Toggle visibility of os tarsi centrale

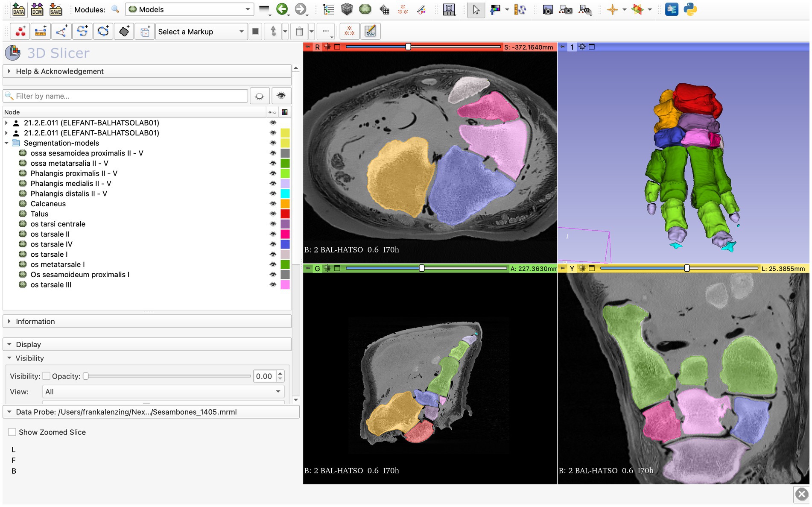pos(273,224)
